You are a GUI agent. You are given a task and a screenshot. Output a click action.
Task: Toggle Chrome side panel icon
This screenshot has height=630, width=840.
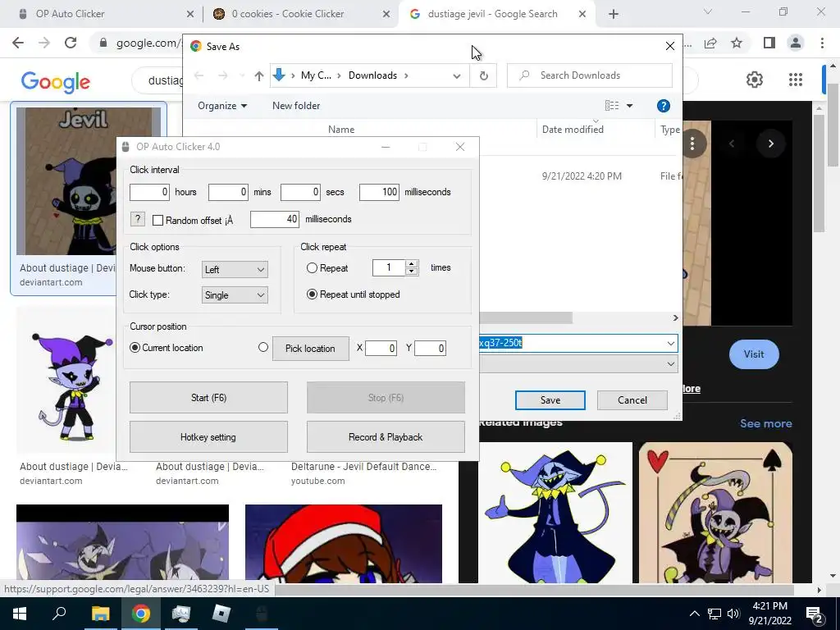point(769,43)
